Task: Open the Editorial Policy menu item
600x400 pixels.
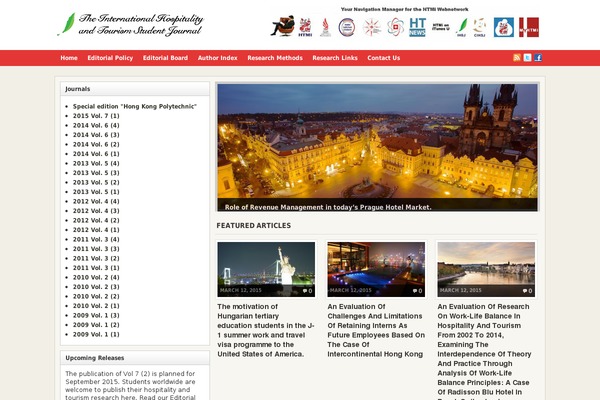Action: (x=110, y=58)
